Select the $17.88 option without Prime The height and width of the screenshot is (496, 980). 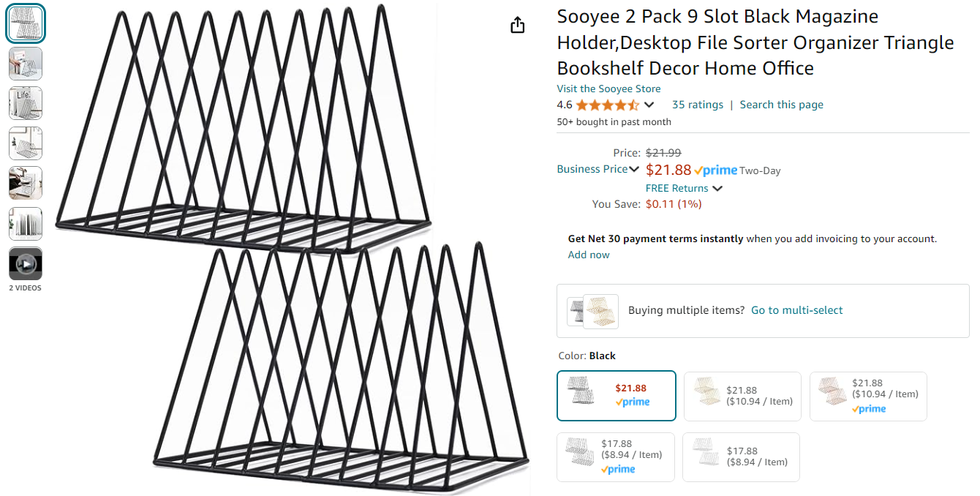[x=740, y=456]
